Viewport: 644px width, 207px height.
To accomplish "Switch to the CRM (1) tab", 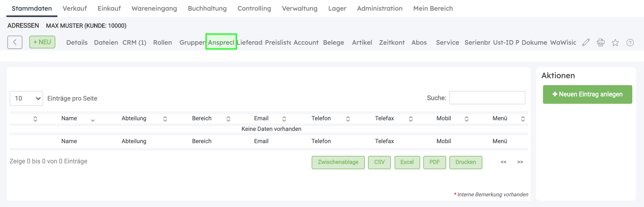I will (134, 43).
